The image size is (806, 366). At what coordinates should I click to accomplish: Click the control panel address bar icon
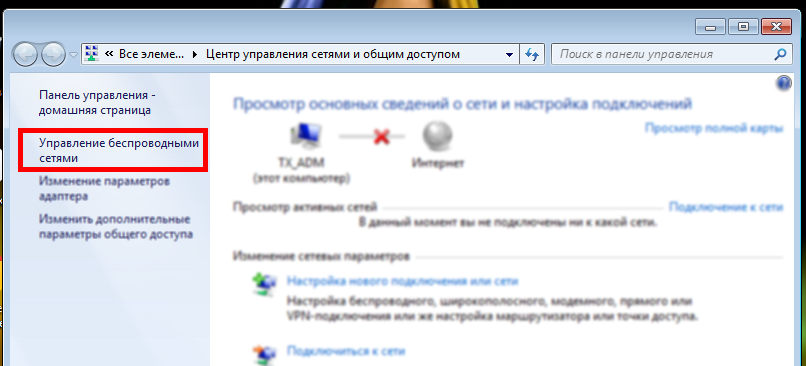point(92,53)
